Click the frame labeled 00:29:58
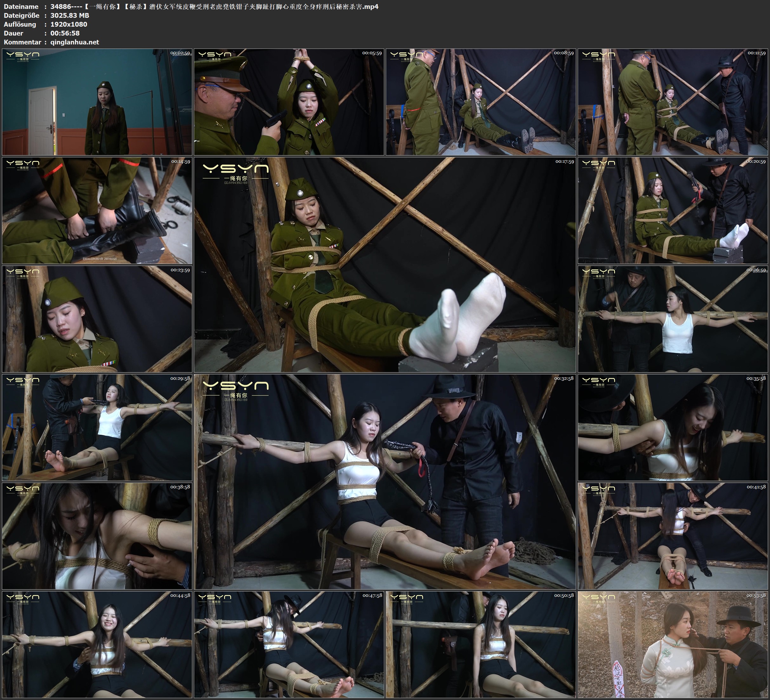Image resolution: width=770 pixels, height=700 pixels. 97,427
